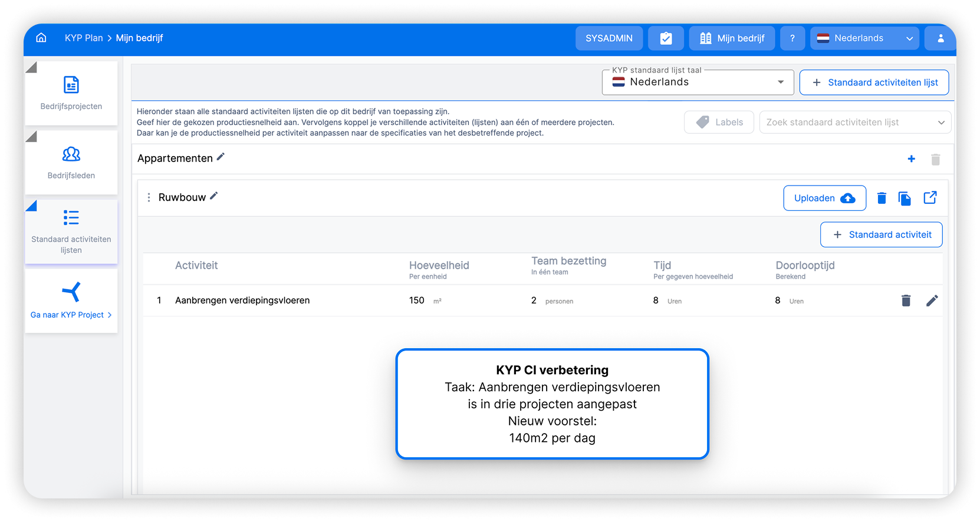Click the blue plus icon for Appartementen

(x=912, y=158)
